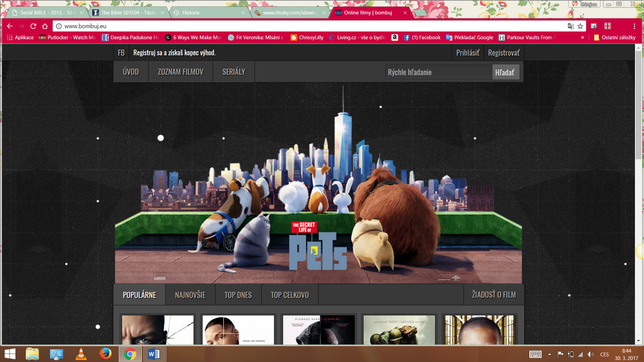Open the Aplikace apps shortcut
The width and height of the screenshot is (644, 362).
click(20, 38)
